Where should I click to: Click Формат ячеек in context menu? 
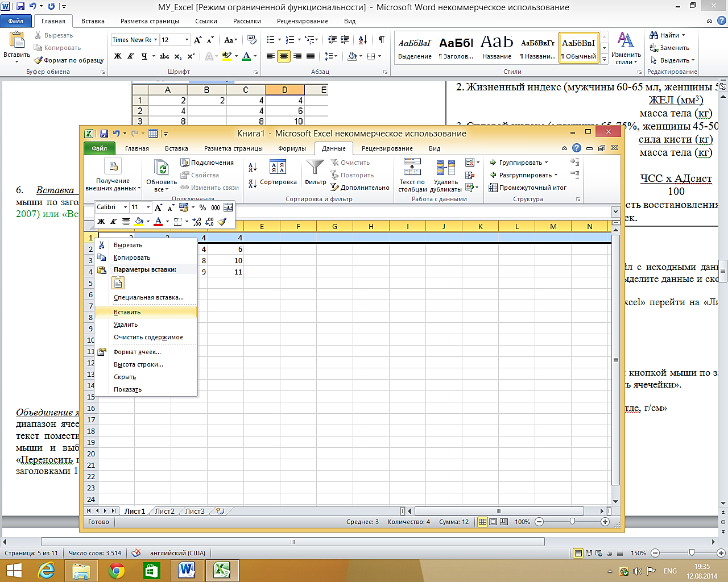tap(137, 352)
